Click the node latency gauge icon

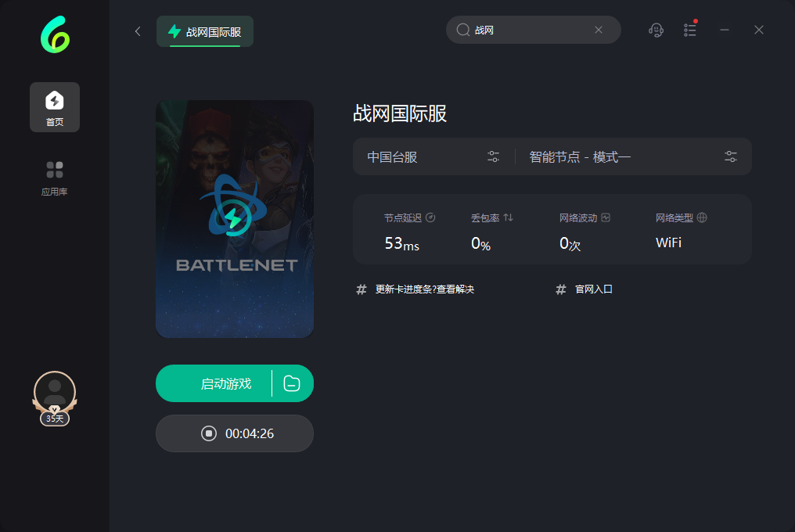(430, 217)
